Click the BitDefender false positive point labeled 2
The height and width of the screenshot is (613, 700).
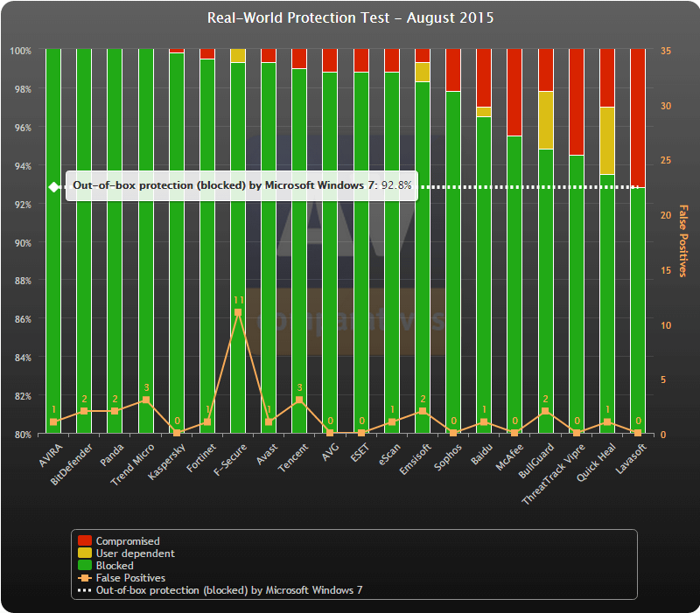pos(84,411)
